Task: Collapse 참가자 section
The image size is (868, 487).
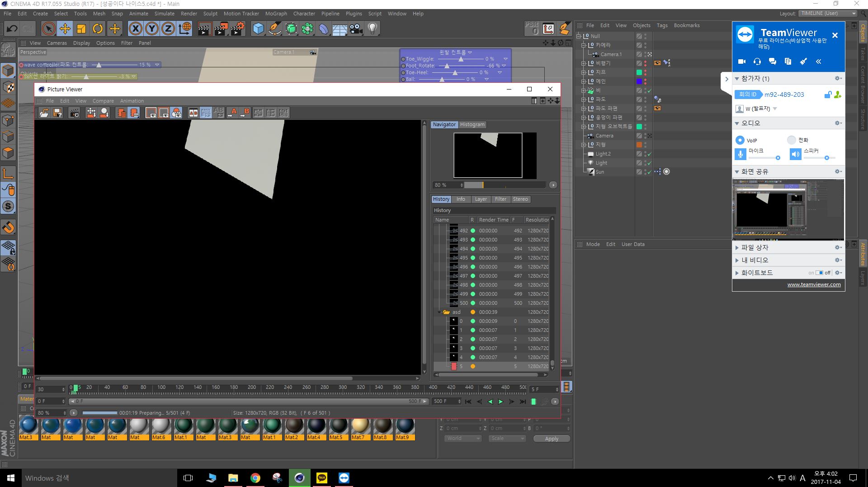Action: (x=737, y=79)
